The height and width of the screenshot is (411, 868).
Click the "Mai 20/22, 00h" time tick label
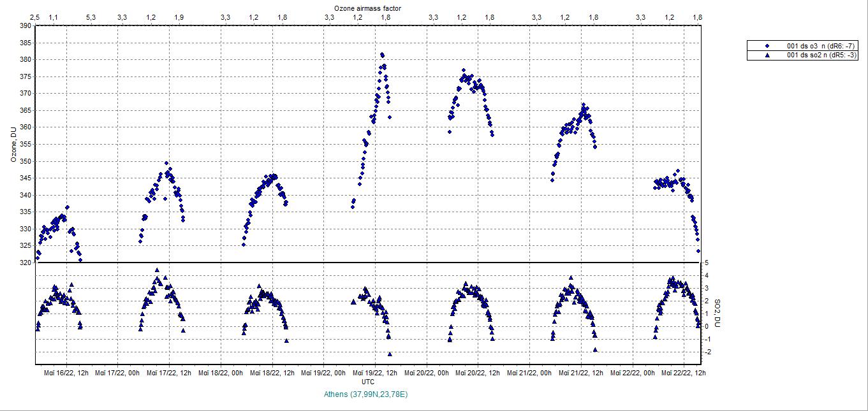tap(427, 373)
